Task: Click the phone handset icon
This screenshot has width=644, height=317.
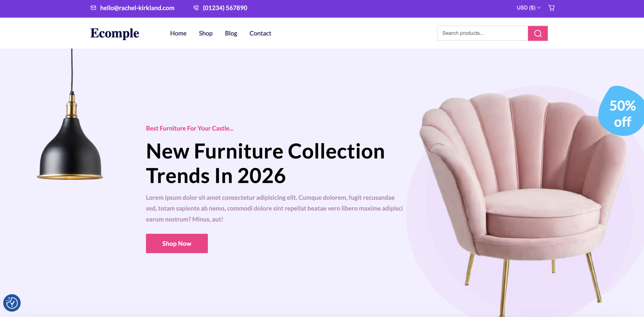Action: 196,8
